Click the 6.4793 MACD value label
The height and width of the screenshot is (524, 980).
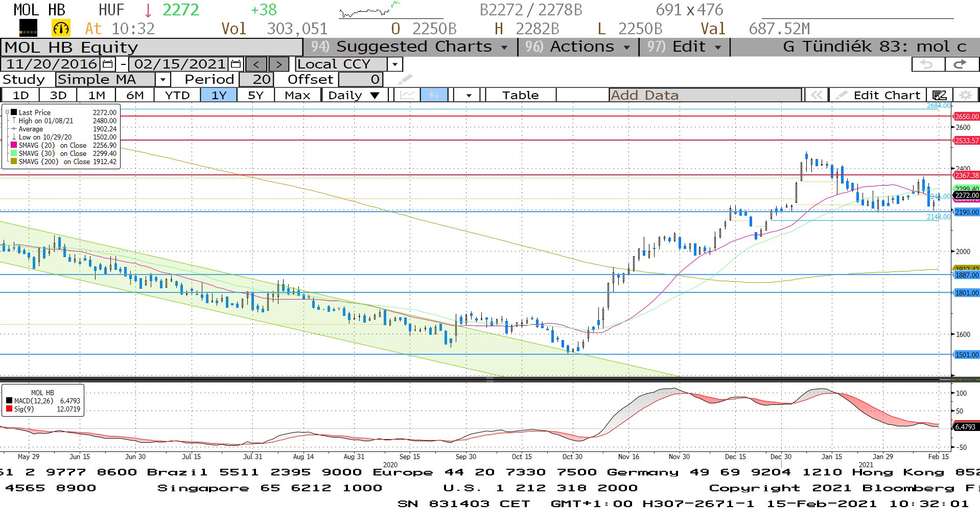pyautogui.click(x=966, y=427)
